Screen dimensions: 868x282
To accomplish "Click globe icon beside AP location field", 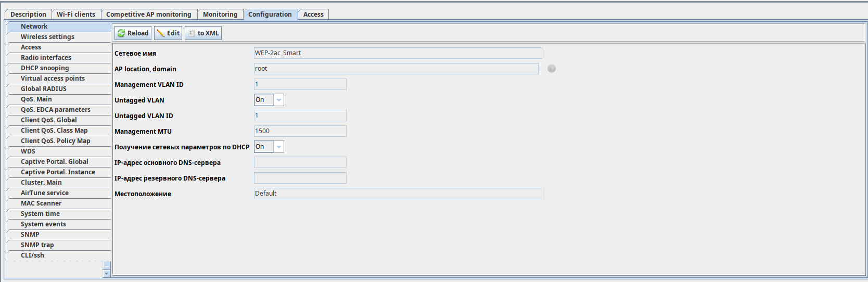I will click(x=552, y=69).
